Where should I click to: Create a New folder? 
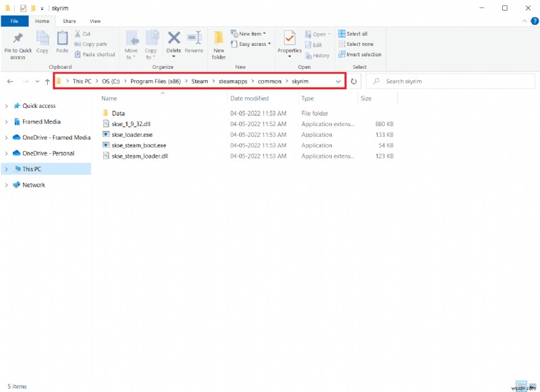pos(219,45)
